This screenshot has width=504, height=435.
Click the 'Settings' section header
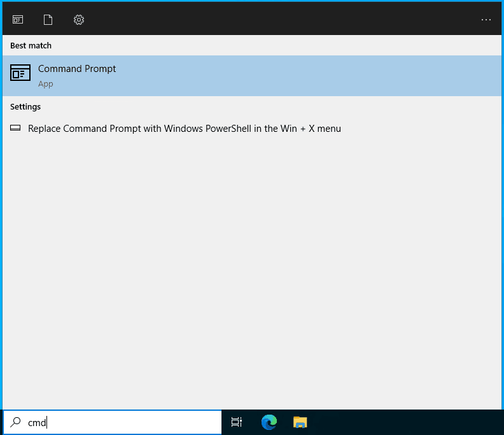[x=25, y=107]
